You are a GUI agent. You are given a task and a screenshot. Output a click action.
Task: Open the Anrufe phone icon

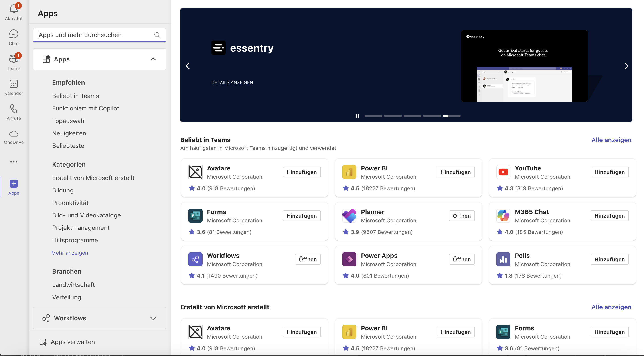point(14,109)
